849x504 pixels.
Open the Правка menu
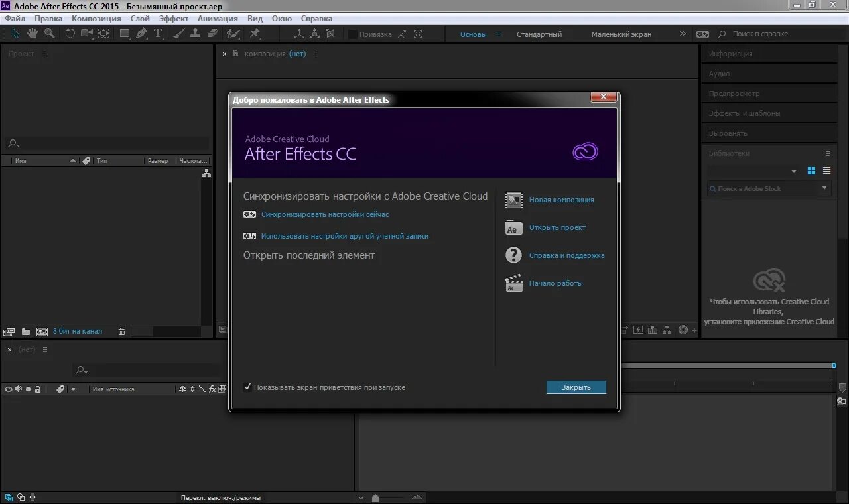[x=48, y=19]
